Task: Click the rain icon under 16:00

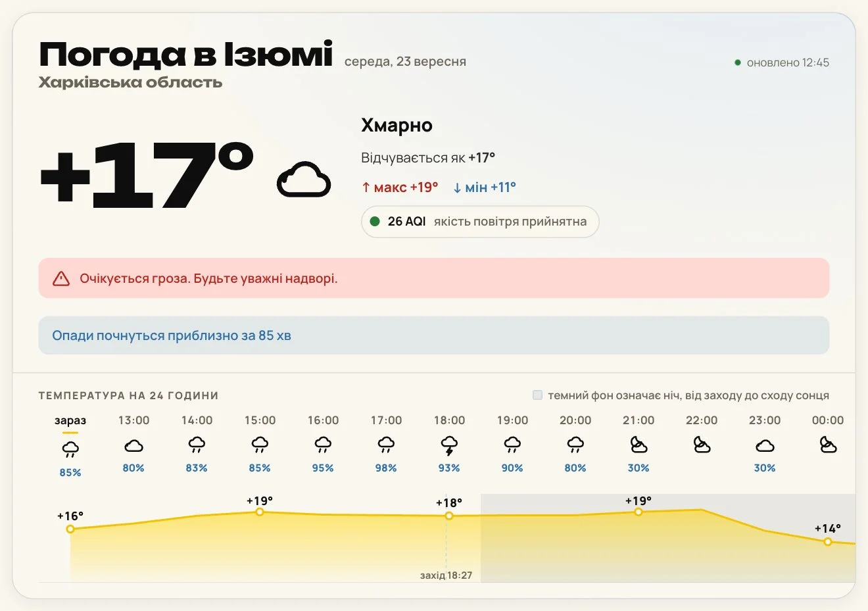Action: pyautogui.click(x=323, y=445)
